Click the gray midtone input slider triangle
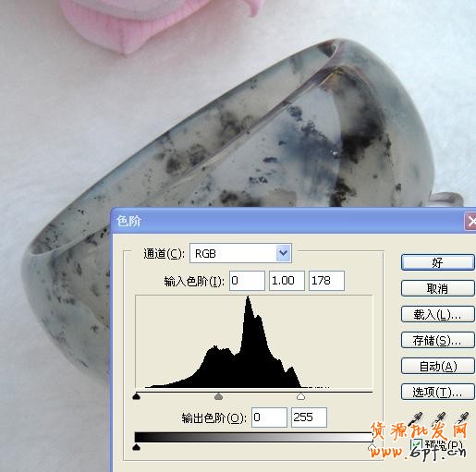Image resolution: width=476 pixels, height=472 pixels. 218,396
